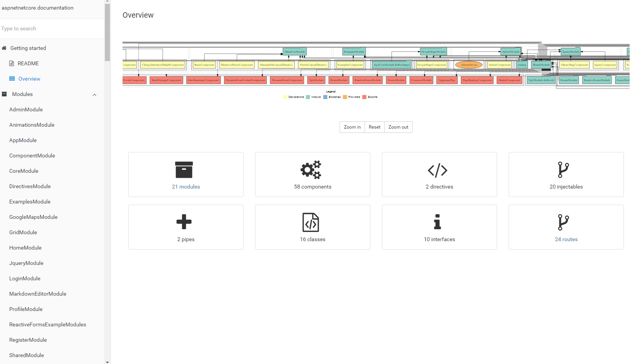Open the README page

[28, 63]
